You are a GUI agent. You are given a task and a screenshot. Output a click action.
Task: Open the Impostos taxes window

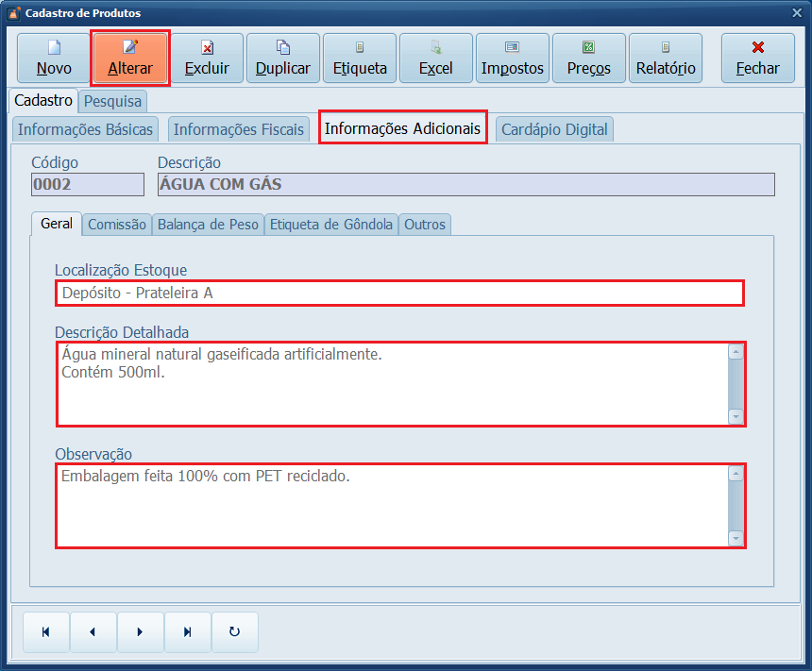(513, 59)
